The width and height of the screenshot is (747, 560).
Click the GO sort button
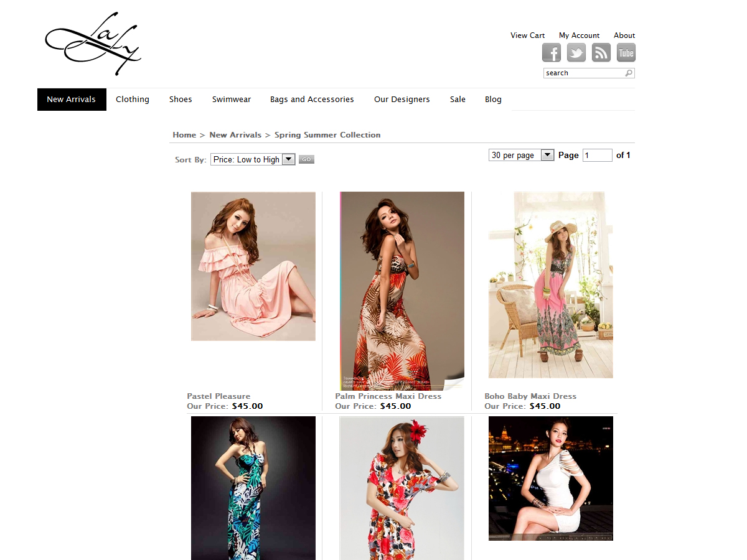(x=306, y=159)
